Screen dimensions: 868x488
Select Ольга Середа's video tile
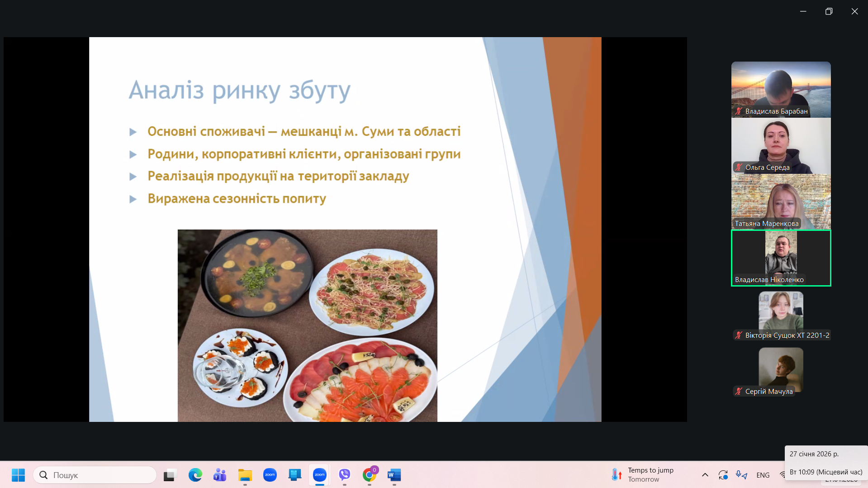[781, 145]
